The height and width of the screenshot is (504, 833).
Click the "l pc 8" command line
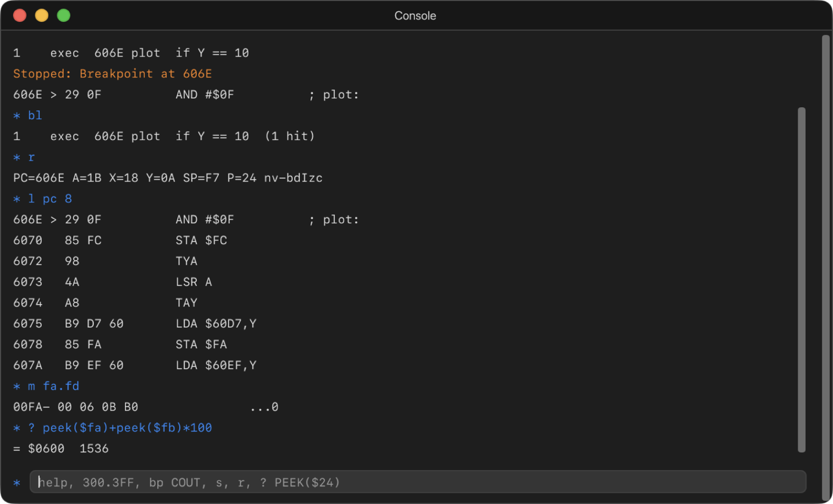[x=42, y=199]
